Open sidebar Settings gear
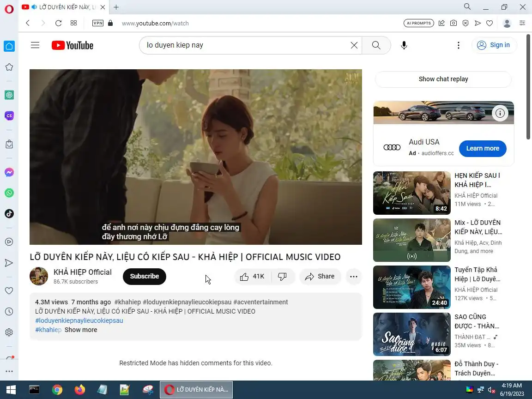Image resolution: width=532 pixels, height=399 pixels. tap(9, 332)
